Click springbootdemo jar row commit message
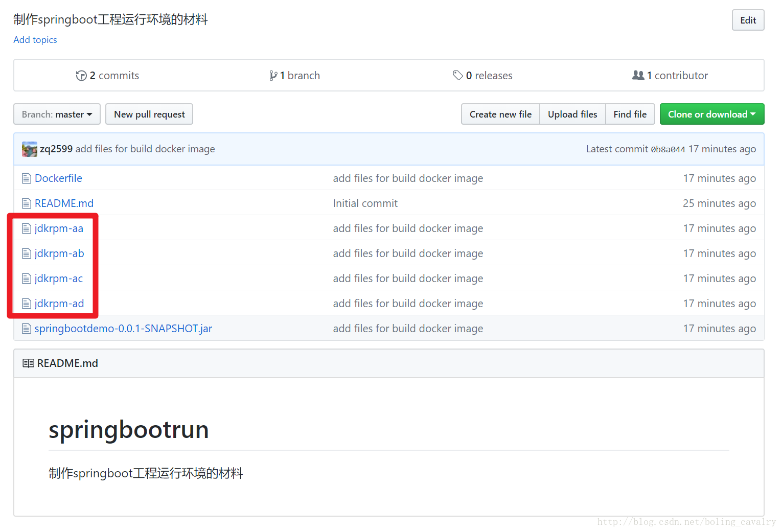 coord(408,329)
